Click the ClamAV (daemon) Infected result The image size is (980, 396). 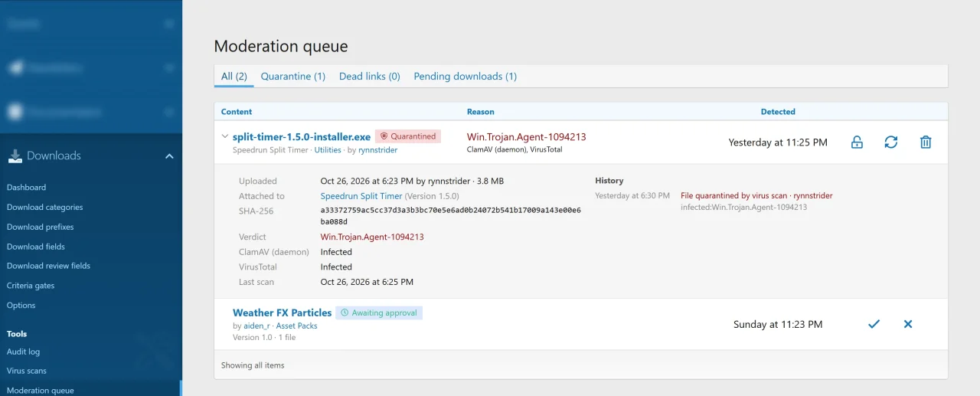pos(336,252)
